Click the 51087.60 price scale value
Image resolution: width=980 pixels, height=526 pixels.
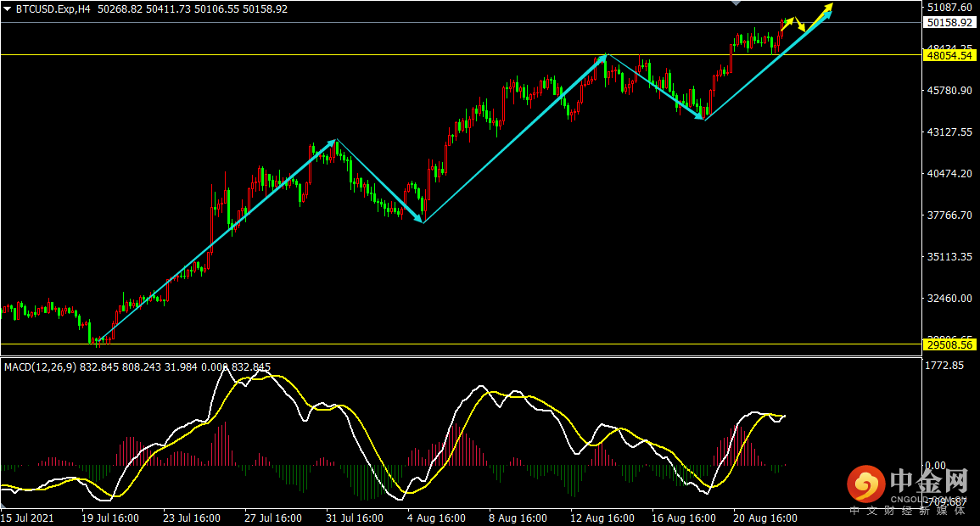point(949,8)
